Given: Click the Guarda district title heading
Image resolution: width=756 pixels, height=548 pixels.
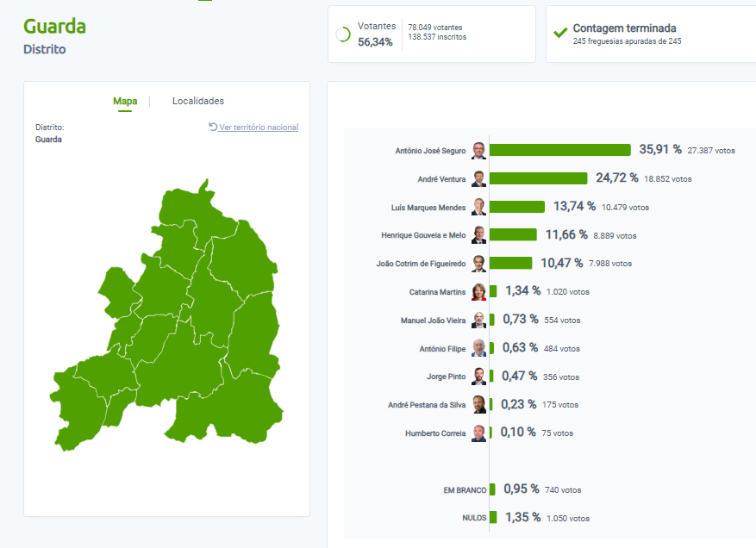Looking at the screenshot, I should coord(54,26).
